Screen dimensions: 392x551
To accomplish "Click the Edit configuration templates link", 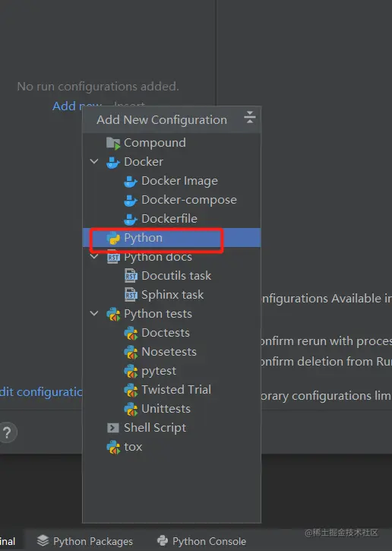I will (x=41, y=392).
